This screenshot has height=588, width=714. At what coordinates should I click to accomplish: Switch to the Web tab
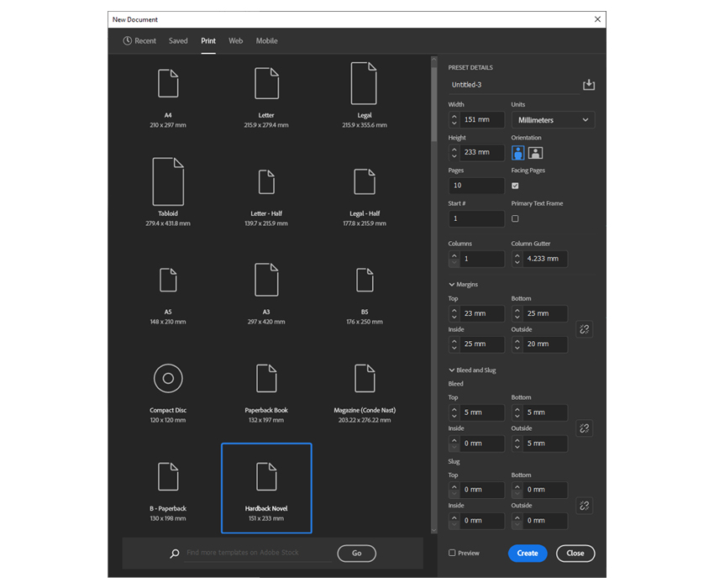(x=235, y=40)
